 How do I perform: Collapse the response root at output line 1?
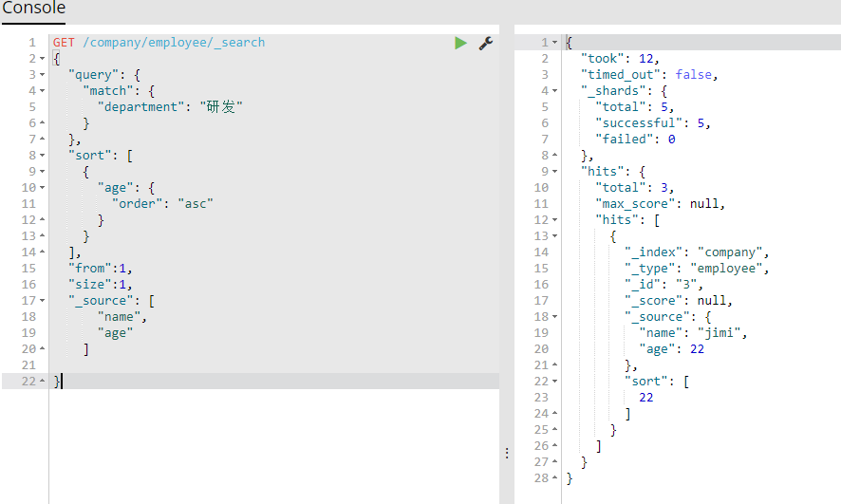click(x=554, y=43)
